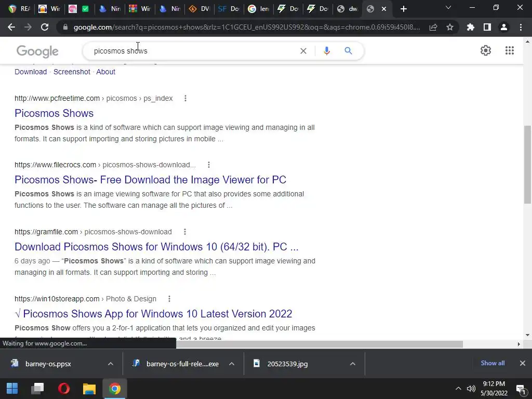Open the volume control speaker icon
This screenshot has height=399, width=532.
coord(471,389)
